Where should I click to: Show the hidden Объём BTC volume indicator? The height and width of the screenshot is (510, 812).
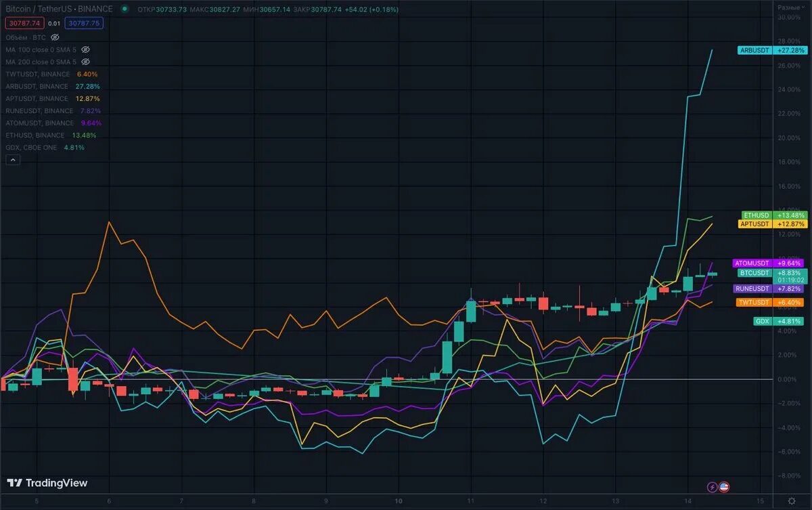(x=55, y=37)
